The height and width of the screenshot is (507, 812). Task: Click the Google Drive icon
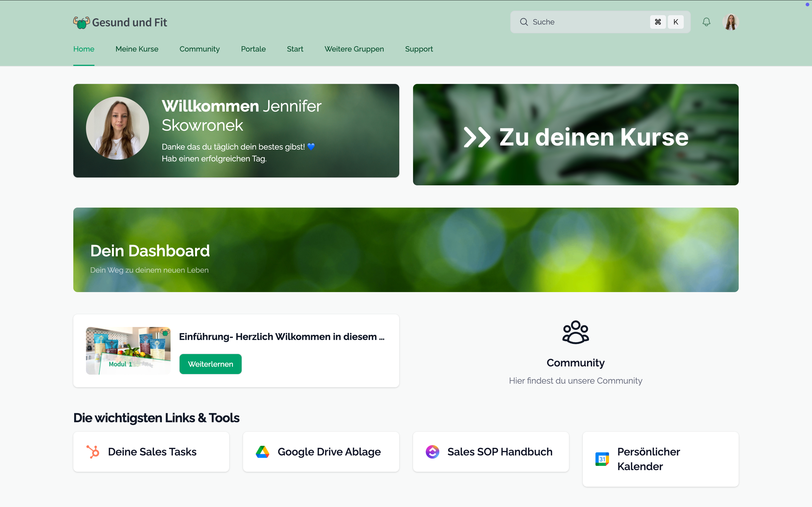[262, 452]
